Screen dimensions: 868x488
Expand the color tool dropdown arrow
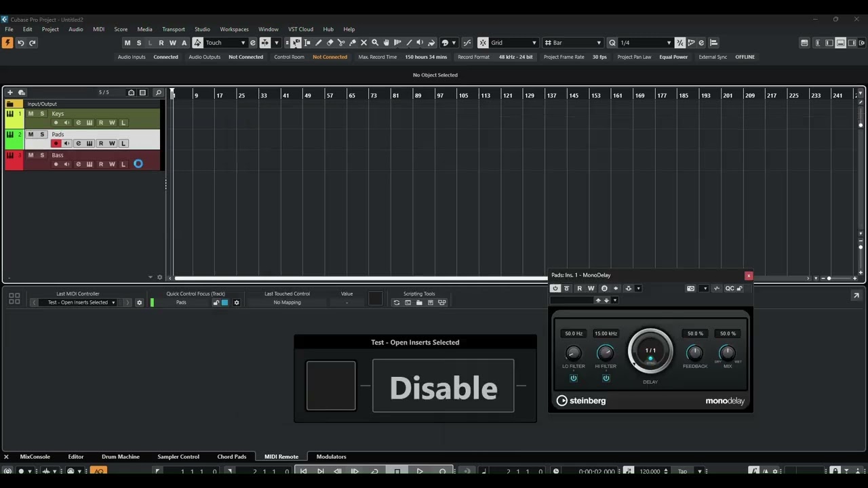(454, 43)
